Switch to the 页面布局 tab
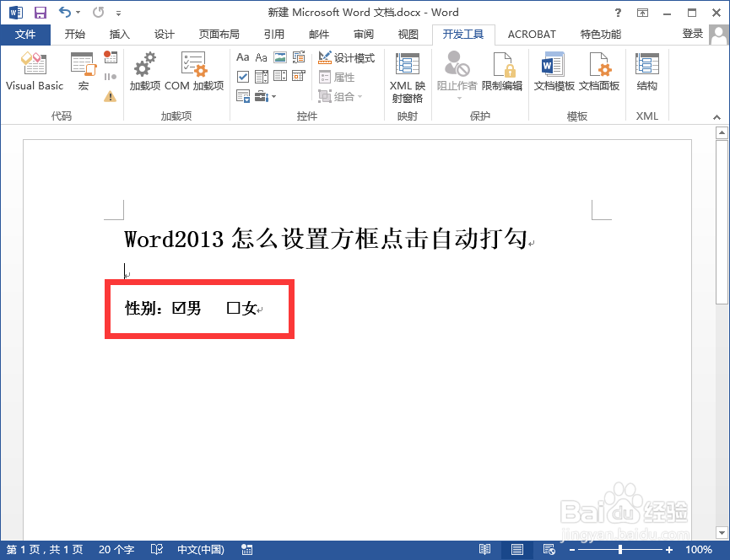This screenshot has width=730, height=560. pos(219,35)
